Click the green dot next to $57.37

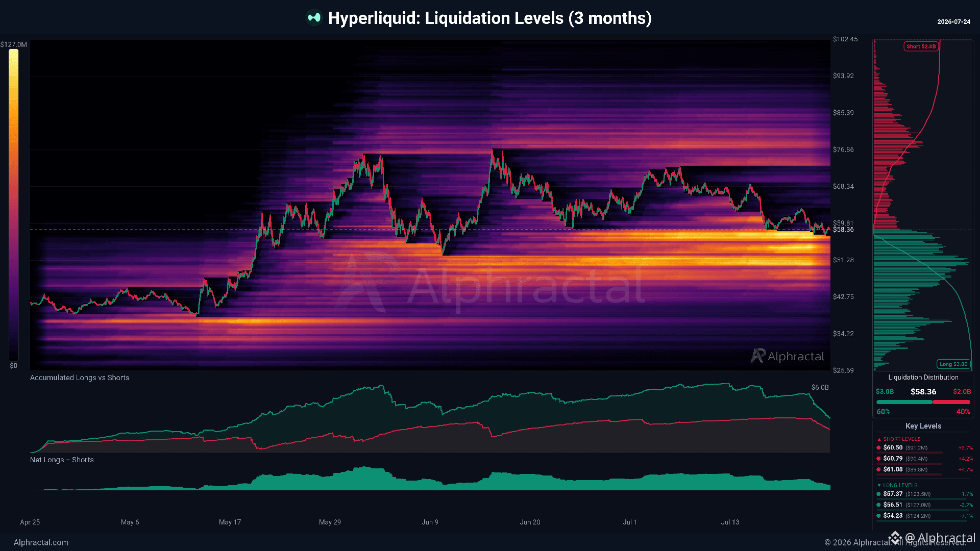878,494
